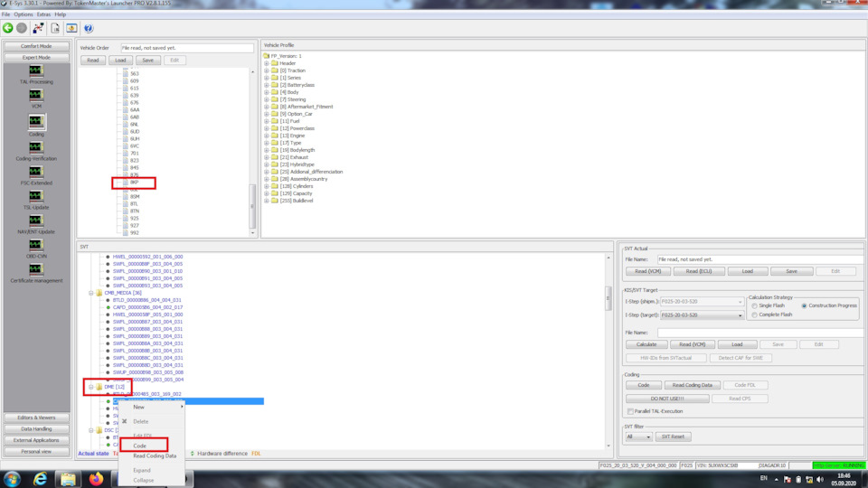Viewport: 868px width, 488px height.
Task: Click the Read Coding Data button in Coding group
Action: pos(692,385)
